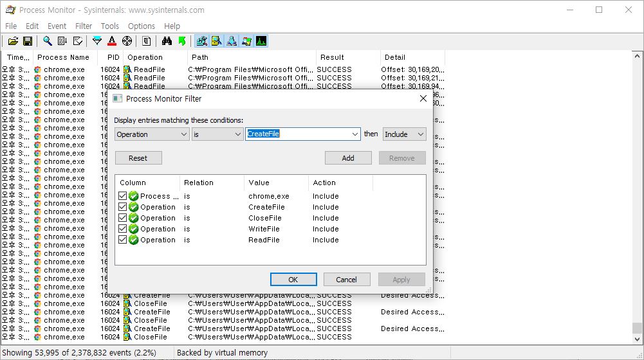644x360 pixels.
Task: Click the Find binoculars icon
Action: pyautogui.click(x=167, y=41)
